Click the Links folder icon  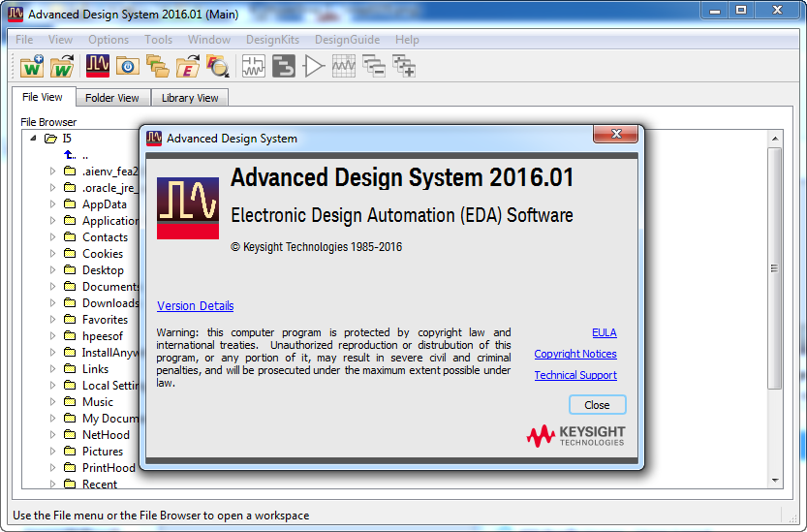tap(70, 368)
